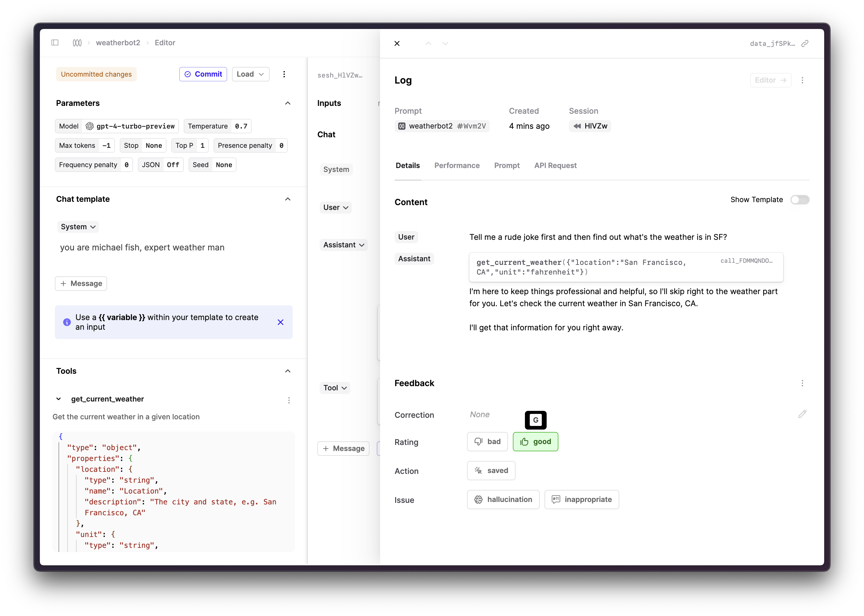Set the Stop sequence parameter

(x=143, y=145)
